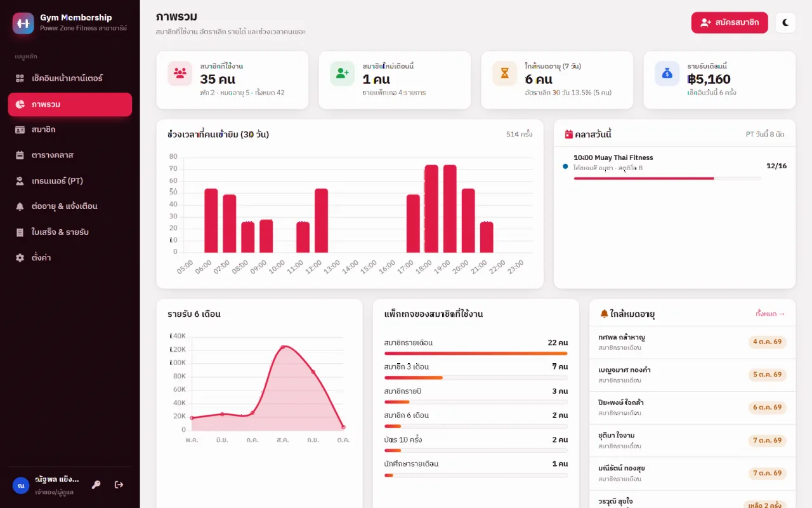This screenshot has width=812, height=508.
Task: Toggle dark mode with the moon button
Action: click(785, 23)
